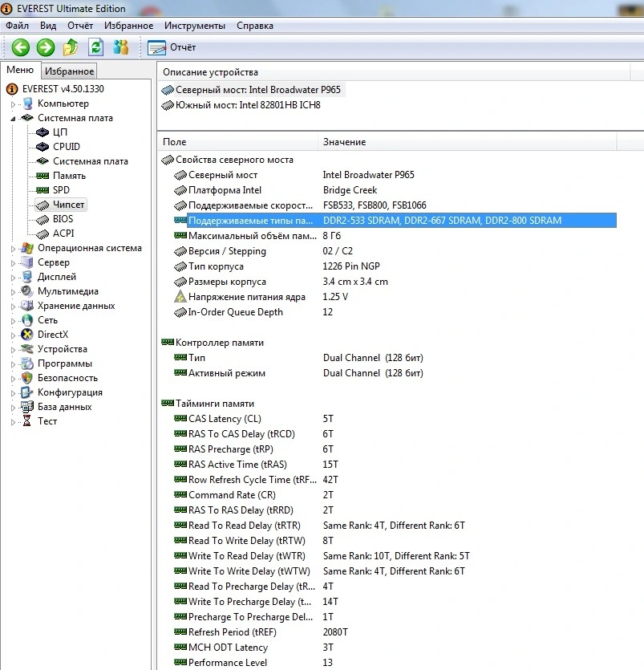Image resolution: width=644 pixels, height=670 pixels.
Task: Select Северный мост: Intel Broadwater P965 device
Action: (x=252, y=90)
